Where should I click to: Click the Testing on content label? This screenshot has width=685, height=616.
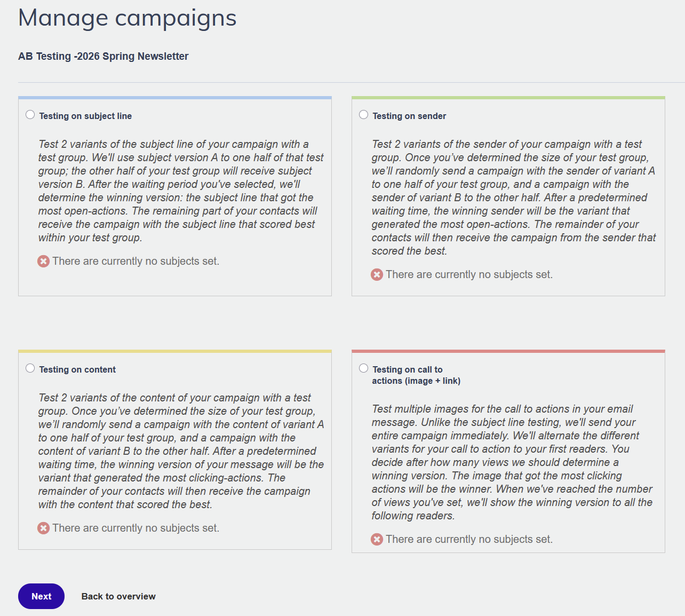click(x=77, y=369)
